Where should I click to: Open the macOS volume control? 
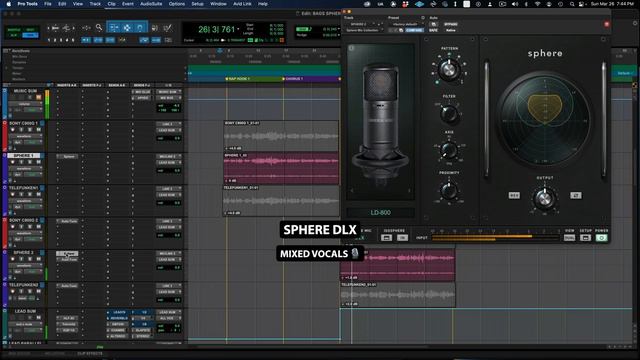[x=515, y=4]
